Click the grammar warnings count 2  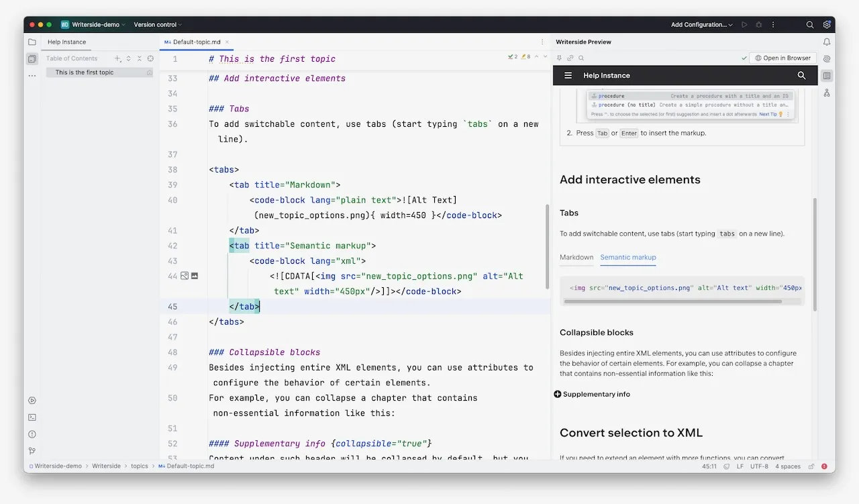513,58
